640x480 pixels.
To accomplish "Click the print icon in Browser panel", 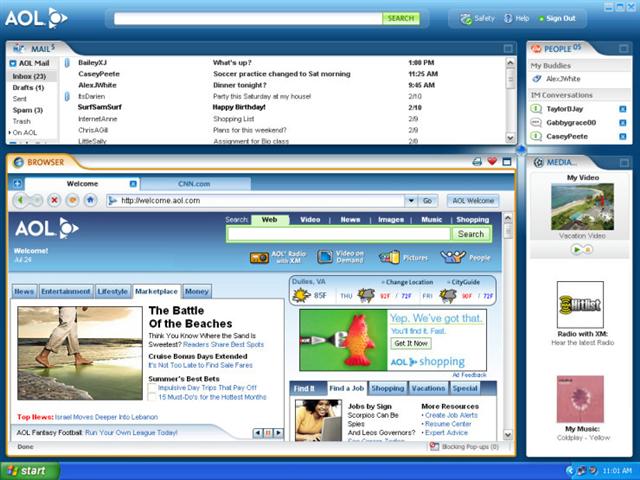I will [477, 162].
